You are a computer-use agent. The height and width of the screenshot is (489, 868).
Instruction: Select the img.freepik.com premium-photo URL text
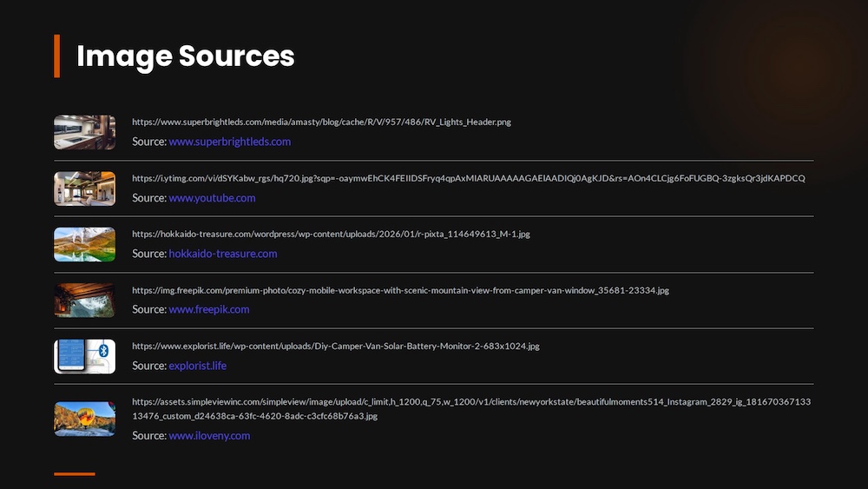tap(400, 290)
